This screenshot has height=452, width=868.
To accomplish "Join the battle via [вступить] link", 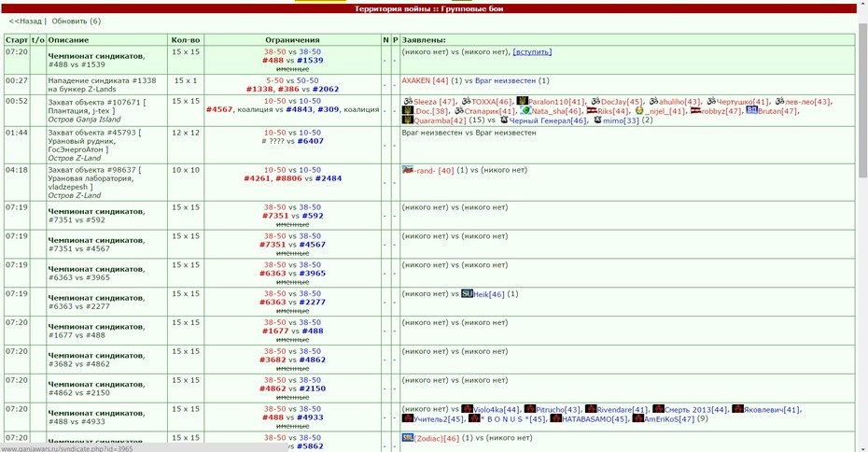I will [x=532, y=51].
